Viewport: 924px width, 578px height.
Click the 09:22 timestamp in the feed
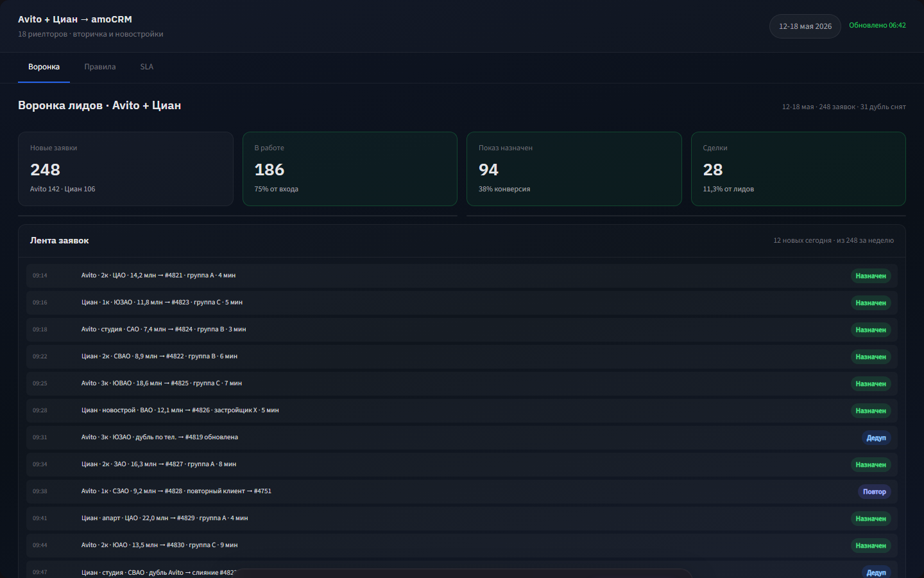coord(40,356)
